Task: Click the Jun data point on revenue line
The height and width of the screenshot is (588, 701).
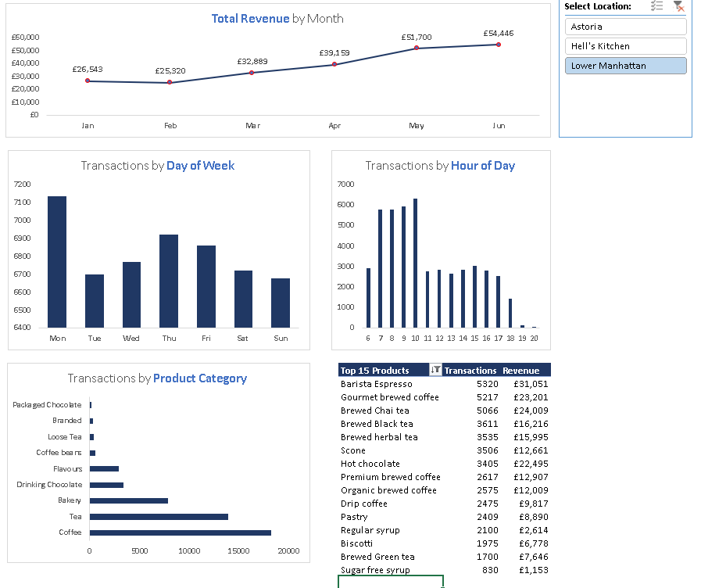Action: point(499,45)
